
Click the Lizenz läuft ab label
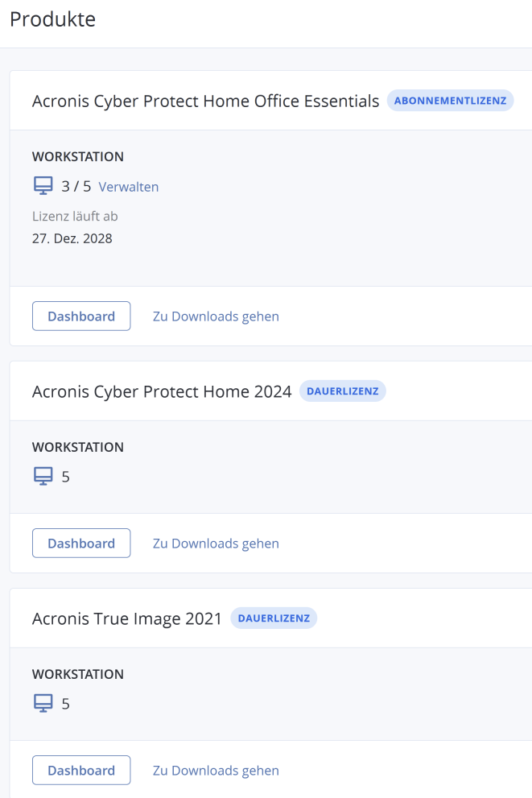[x=75, y=216]
